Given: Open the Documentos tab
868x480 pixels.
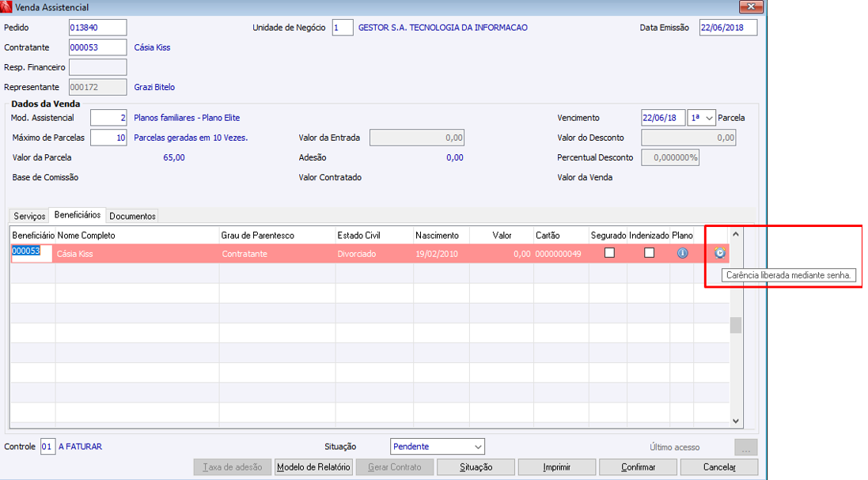Looking at the screenshot, I should pyautogui.click(x=132, y=216).
